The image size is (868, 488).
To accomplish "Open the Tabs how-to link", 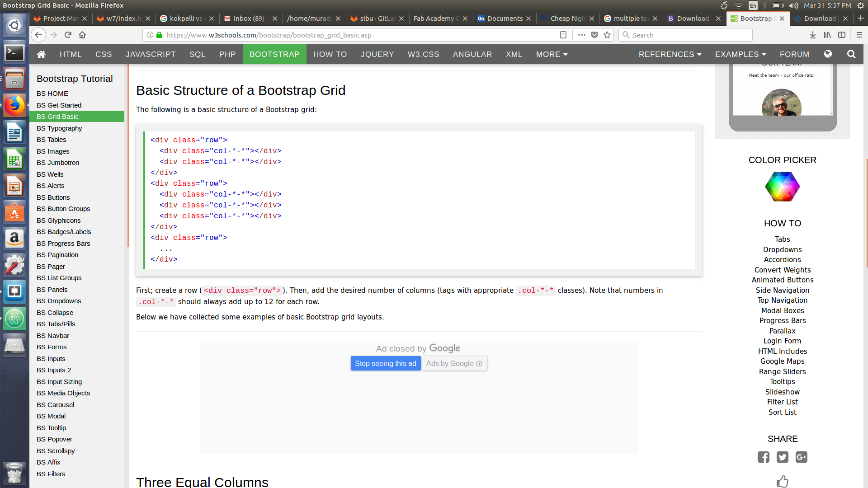I will click(x=782, y=239).
